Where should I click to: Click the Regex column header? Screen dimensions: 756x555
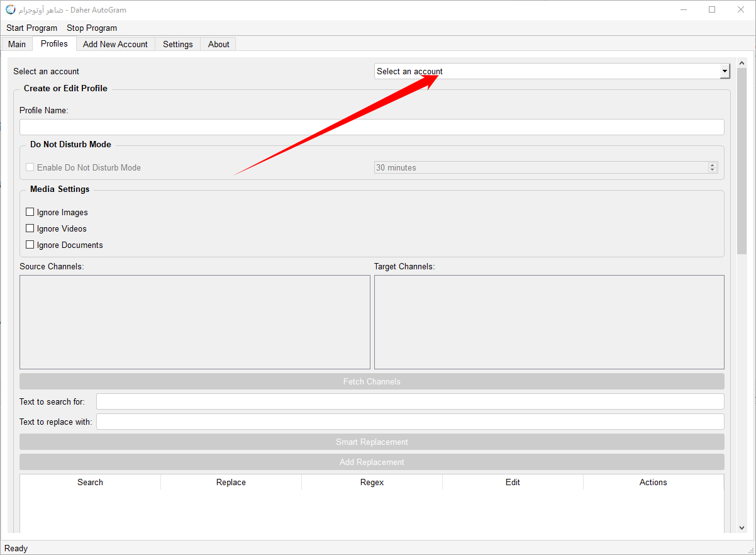click(x=372, y=482)
